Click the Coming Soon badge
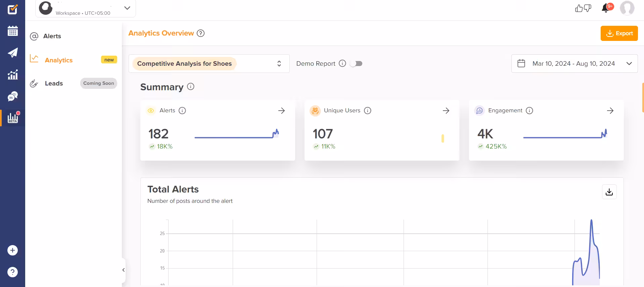644x287 pixels. tap(98, 83)
